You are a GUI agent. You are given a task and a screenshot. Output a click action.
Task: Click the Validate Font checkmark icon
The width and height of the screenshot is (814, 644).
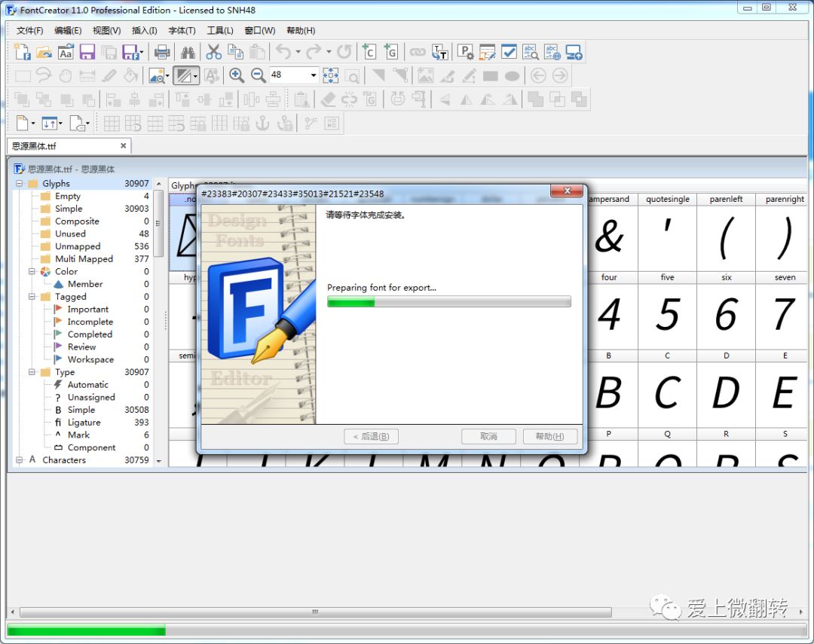point(509,52)
